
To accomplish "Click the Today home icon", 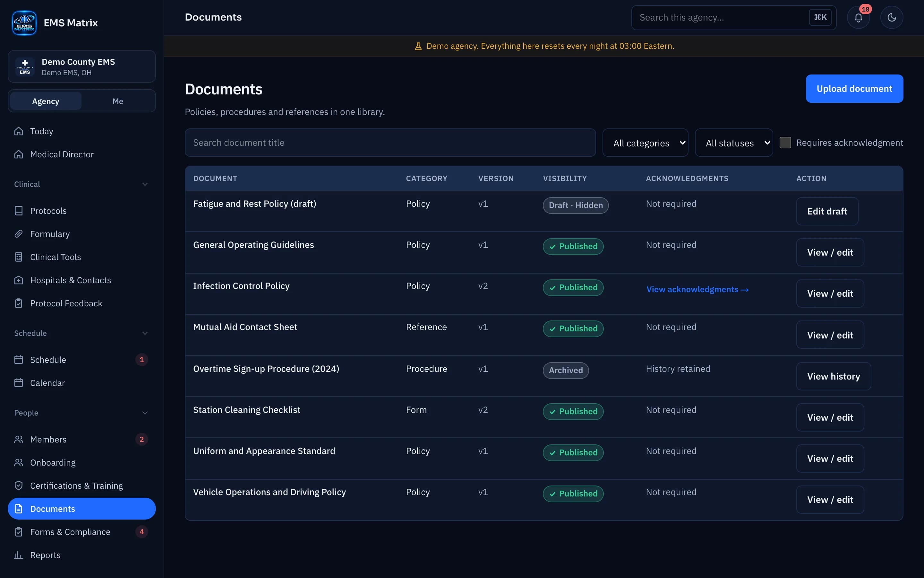I will pos(18,131).
